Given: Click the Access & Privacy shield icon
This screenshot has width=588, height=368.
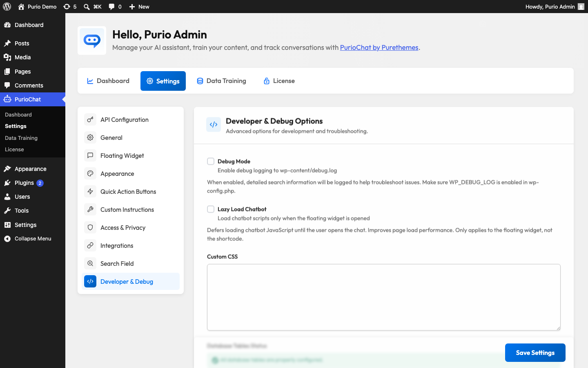Looking at the screenshot, I should [x=90, y=227].
